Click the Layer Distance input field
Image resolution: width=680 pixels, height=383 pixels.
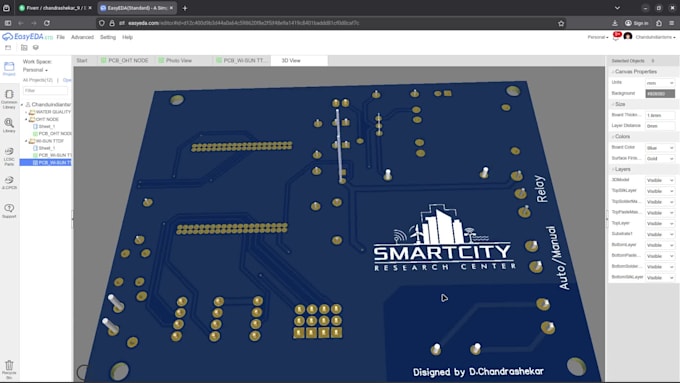tap(660, 126)
